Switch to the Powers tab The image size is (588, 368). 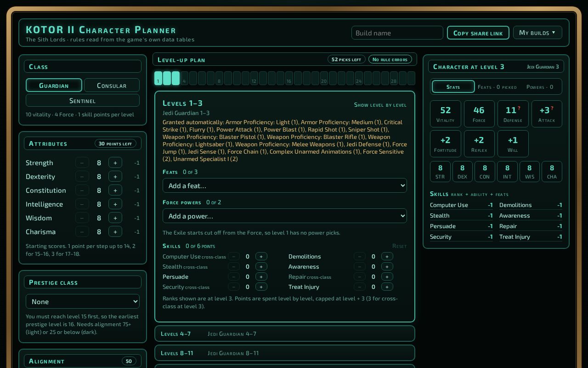pyautogui.click(x=540, y=86)
